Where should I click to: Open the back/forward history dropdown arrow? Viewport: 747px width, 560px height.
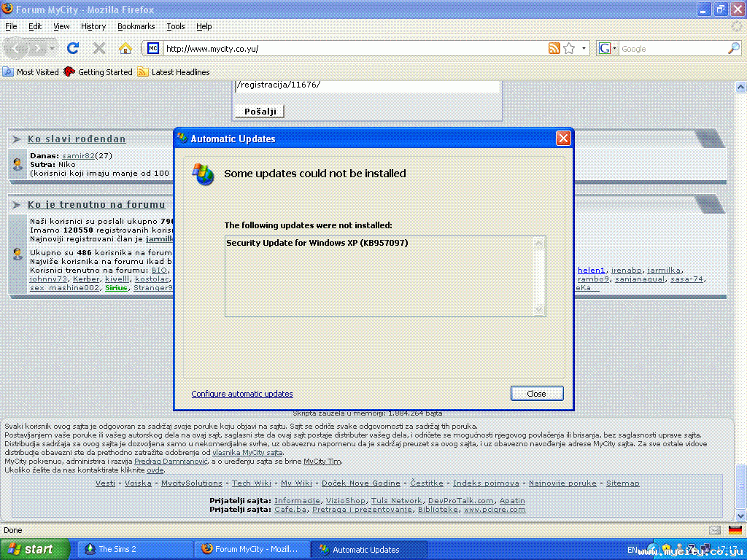point(52,48)
